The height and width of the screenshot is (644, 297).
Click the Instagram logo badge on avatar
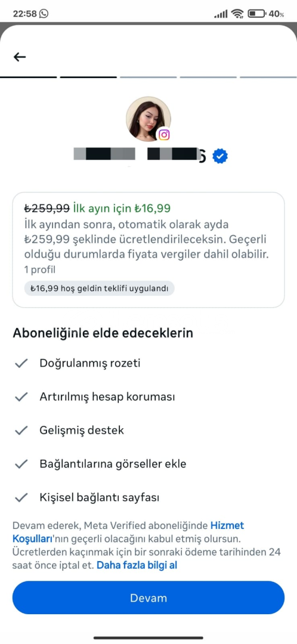click(x=165, y=135)
